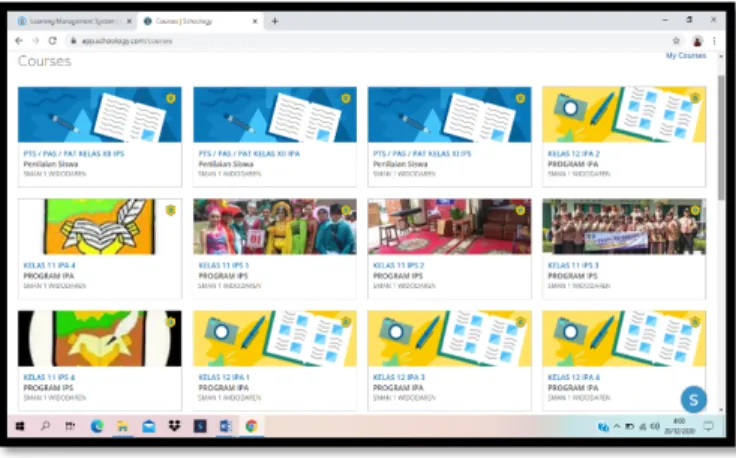Open the Chrome profile avatar
This screenshot has width=736, height=458.
(x=698, y=41)
